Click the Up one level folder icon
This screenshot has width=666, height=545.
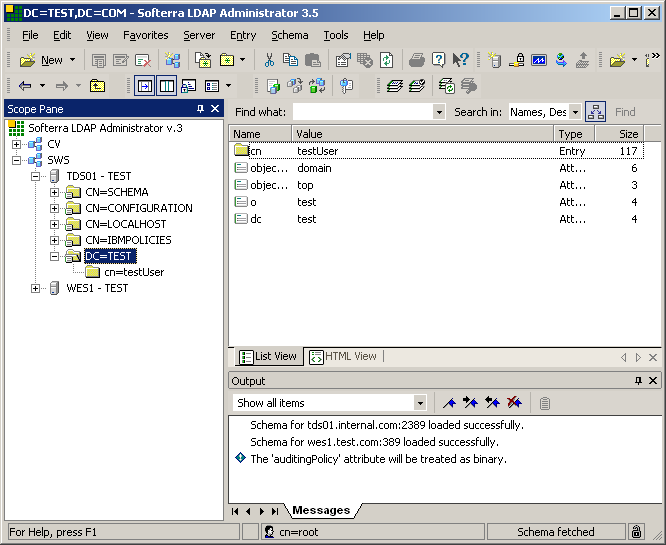coord(97,86)
